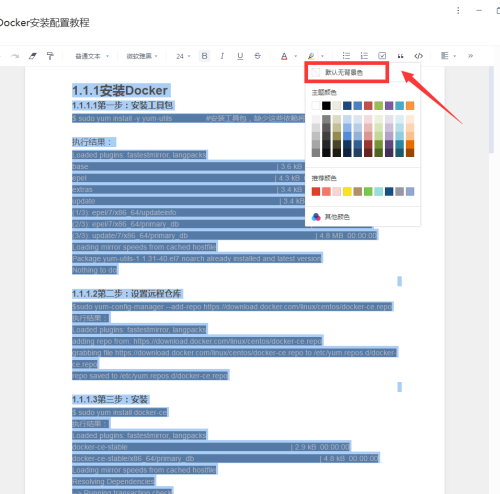Screen dimensions: 500x494
Task: Pick yellow recommended color swatch
Action: click(347, 191)
